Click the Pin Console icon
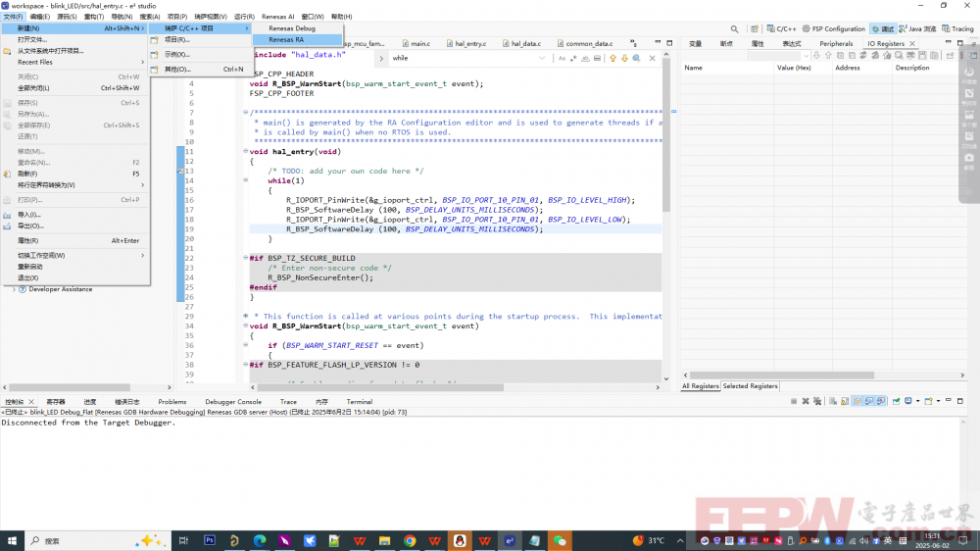The height and width of the screenshot is (551, 980). coord(897,402)
